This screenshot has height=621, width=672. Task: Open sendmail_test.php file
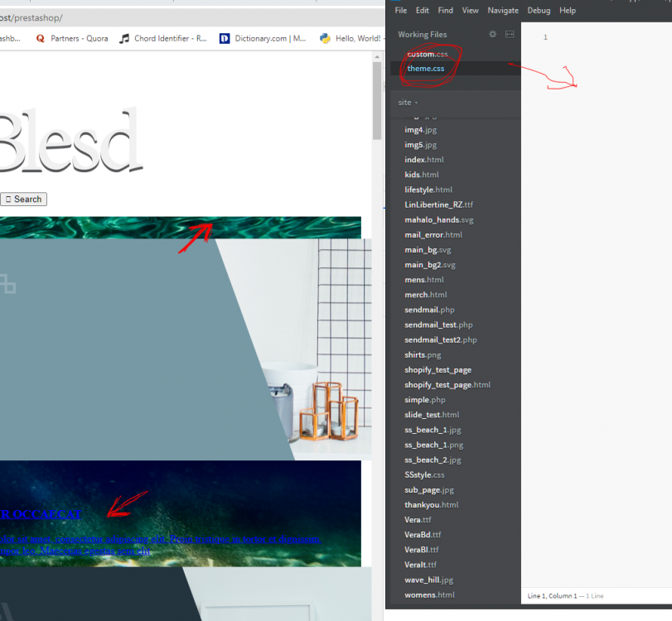[438, 325]
